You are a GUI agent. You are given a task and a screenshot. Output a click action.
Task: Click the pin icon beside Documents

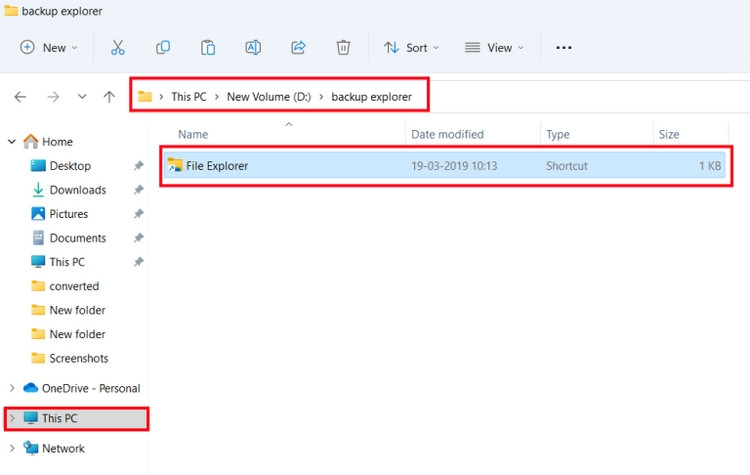pos(138,237)
